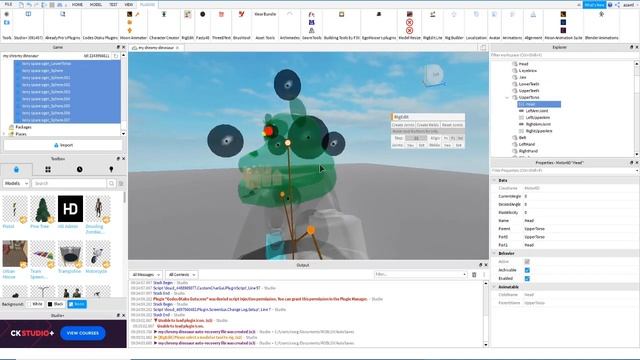
Task: Open the Localization tools
Action: click(x=476, y=14)
